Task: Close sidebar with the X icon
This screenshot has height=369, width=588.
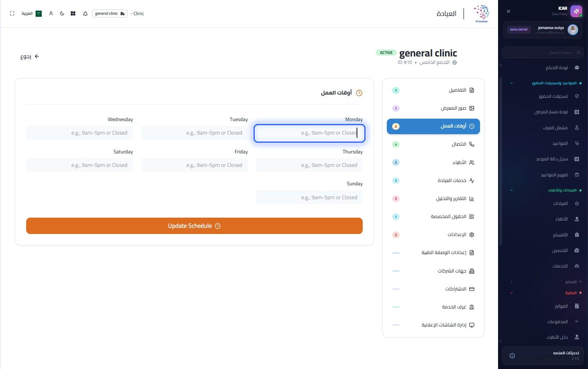Action: click(x=508, y=11)
